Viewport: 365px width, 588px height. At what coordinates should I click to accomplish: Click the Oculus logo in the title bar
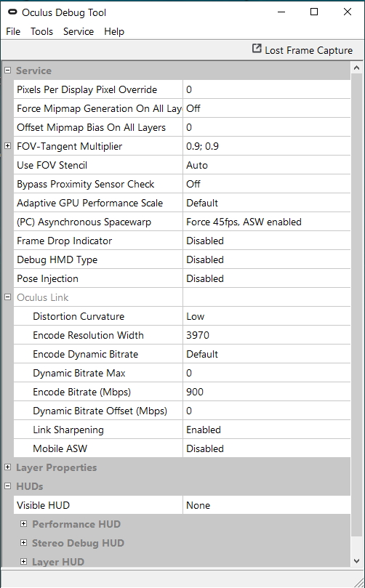coord(12,12)
